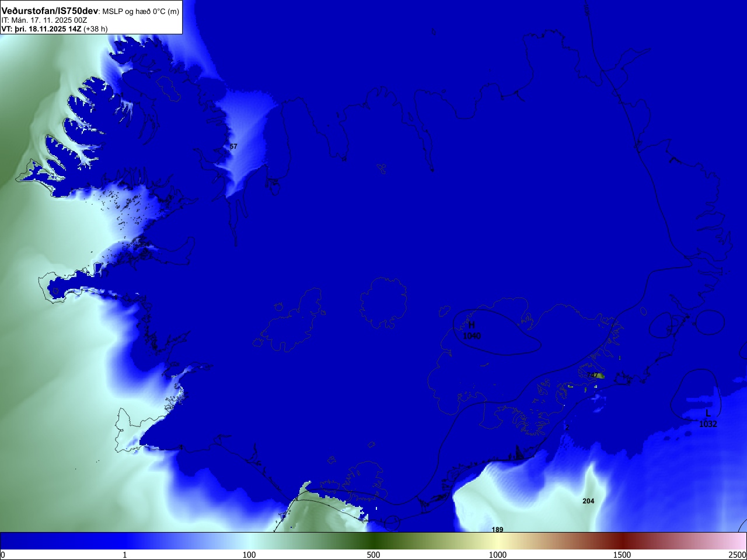Image resolution: width=747 pixels, height=560 pixels.
Task: Click the 57 value label on the map
Action: click(233, 146)
